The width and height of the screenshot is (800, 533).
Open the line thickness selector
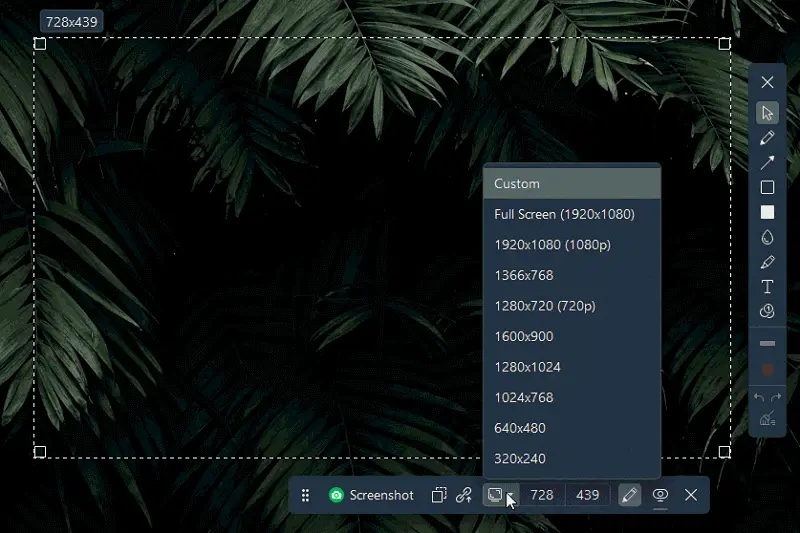coord(767,344)
